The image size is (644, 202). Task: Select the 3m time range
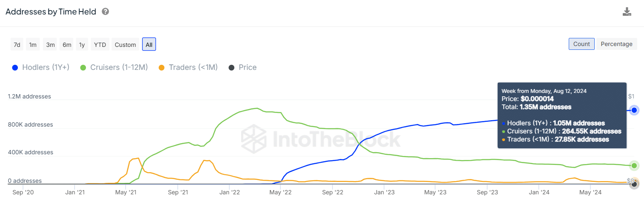50,45
